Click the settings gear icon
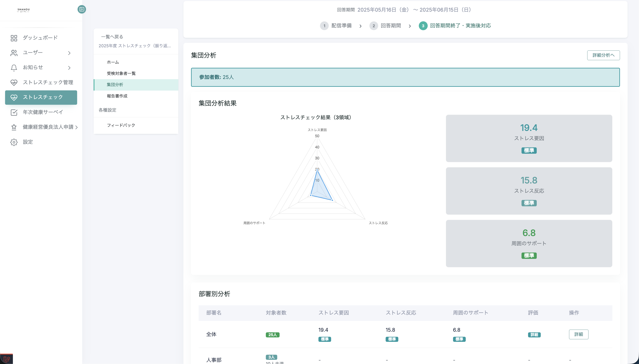 [14, 142]
